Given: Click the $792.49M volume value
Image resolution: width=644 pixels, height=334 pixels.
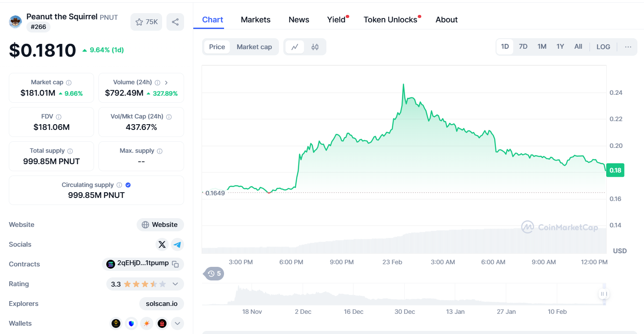Looking at the screenshot, I should (124, 93).
